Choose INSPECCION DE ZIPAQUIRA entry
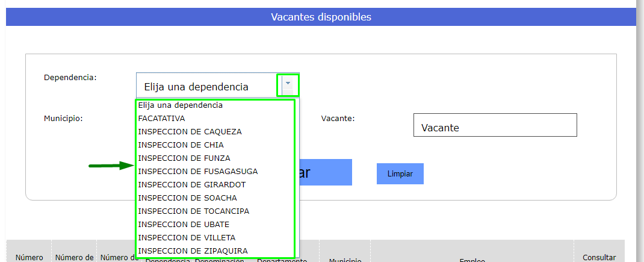Image resolution: width=644 pixels, height=262 pixels. 193,251
